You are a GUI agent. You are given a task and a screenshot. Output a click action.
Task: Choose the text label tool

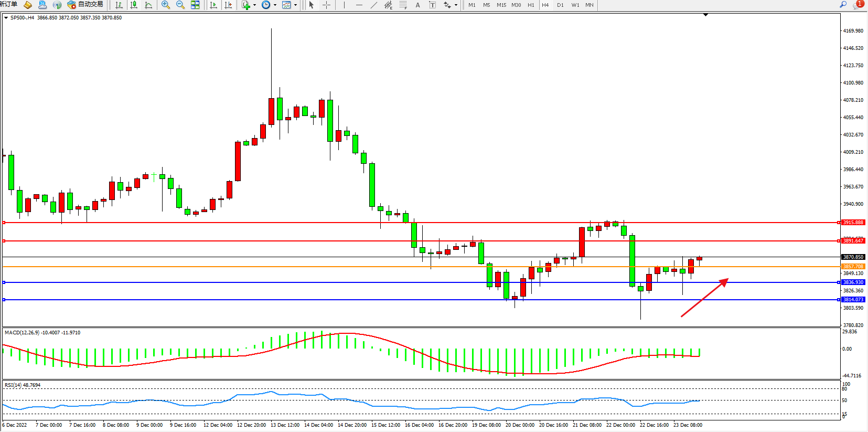tap(417, 5)
